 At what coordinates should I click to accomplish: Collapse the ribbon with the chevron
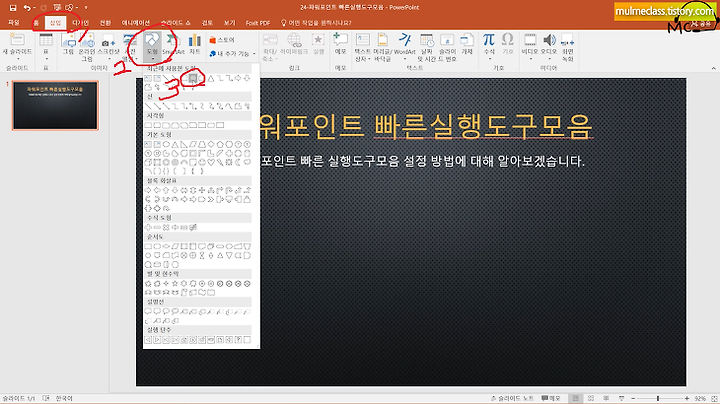tap(713, 68)
